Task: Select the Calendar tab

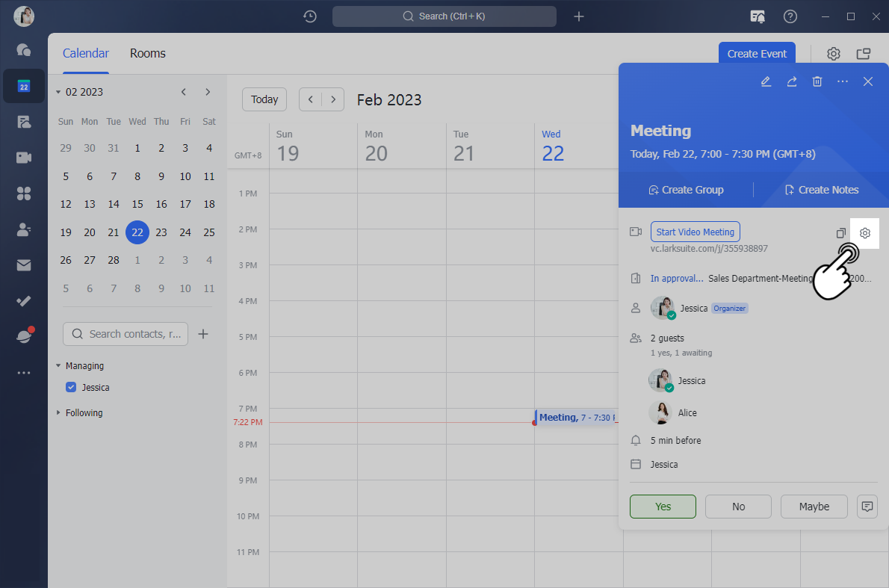Action: pos(86,54)
